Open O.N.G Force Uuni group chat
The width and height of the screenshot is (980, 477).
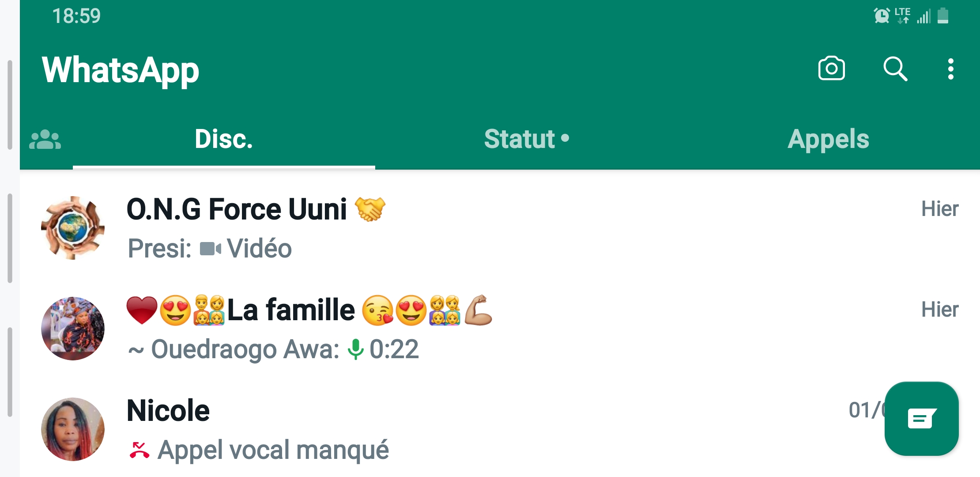click(x=486, y=228)
